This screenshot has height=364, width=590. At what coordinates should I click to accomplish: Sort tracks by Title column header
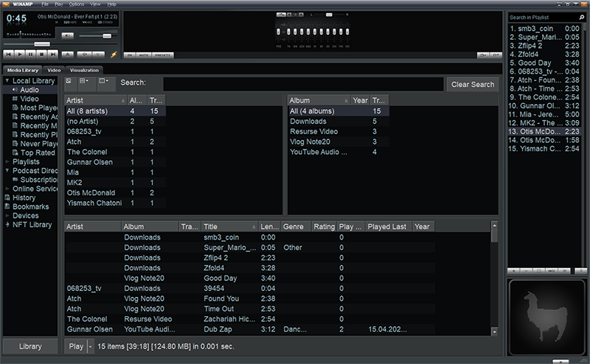point(229,227)
